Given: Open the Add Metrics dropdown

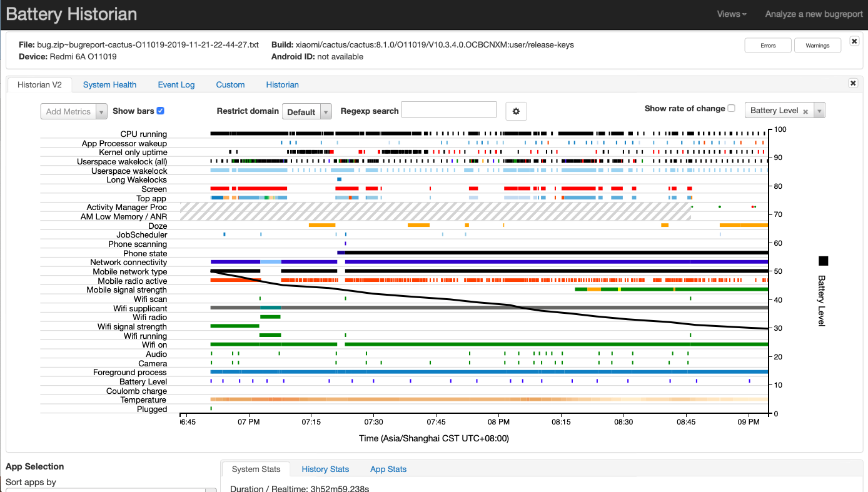Looking at the screenshot, I should 74,111.
